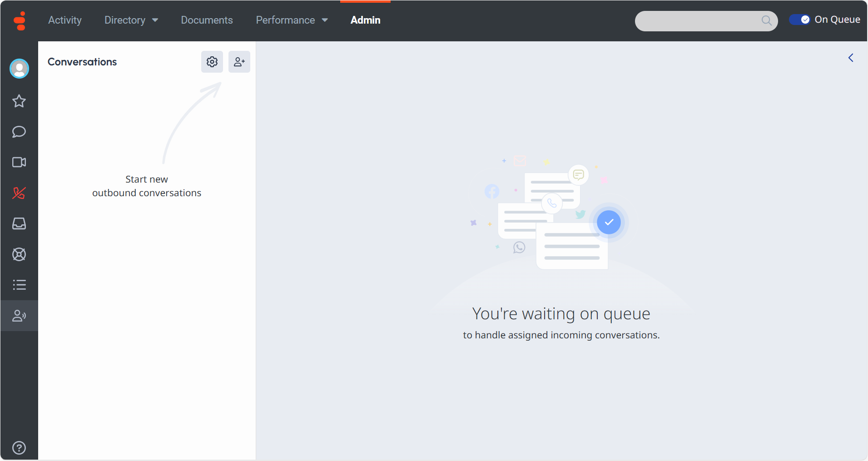Focus the top search input field
The width and height of the screenshot is (868, 461).
tap(706, 21)
